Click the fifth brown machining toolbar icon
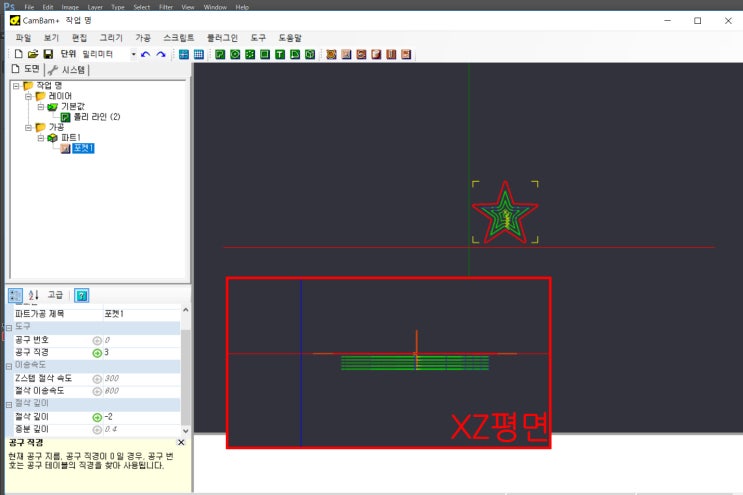 (x=391, y=54)
